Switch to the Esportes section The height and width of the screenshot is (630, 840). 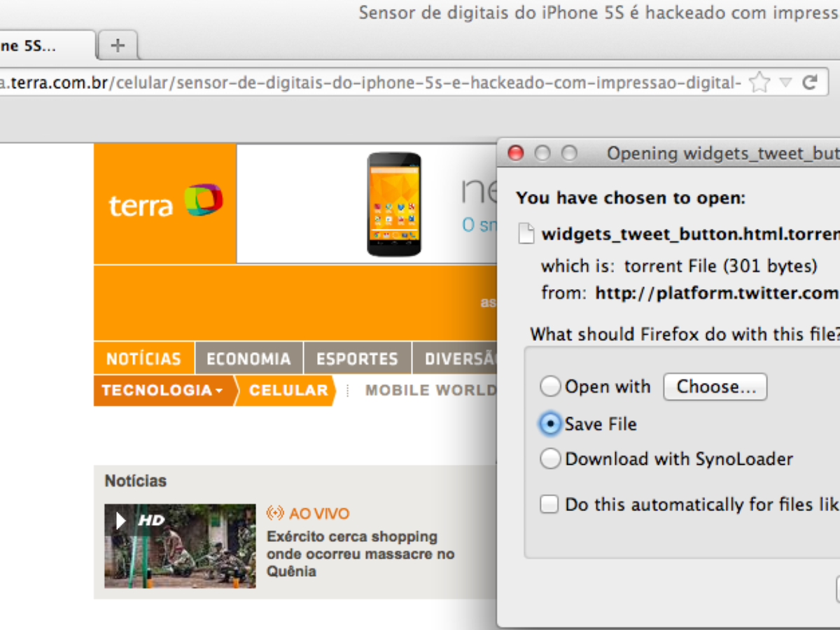pos(357,358)
